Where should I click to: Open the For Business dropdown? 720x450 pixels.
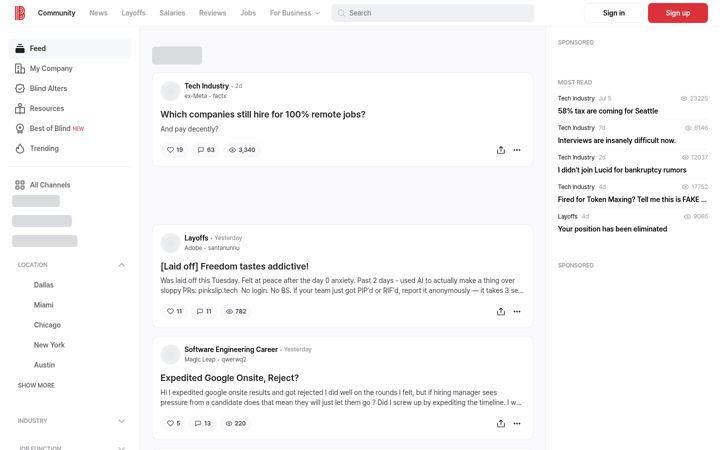pos(295,13)
